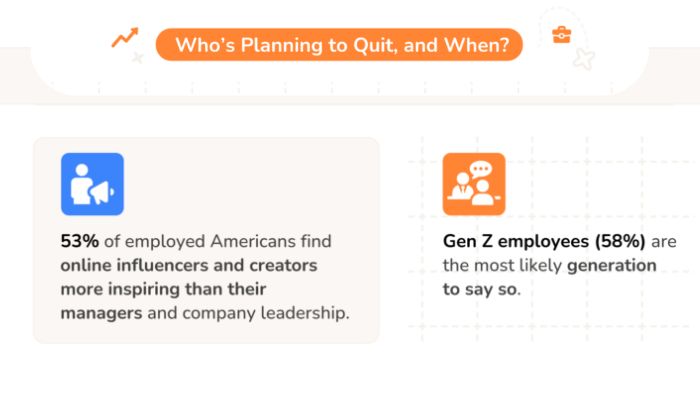Click "online influencers and creators" bold text
Image resolution: width=700 pixels, height=400 pixels.
pos(188,266)
